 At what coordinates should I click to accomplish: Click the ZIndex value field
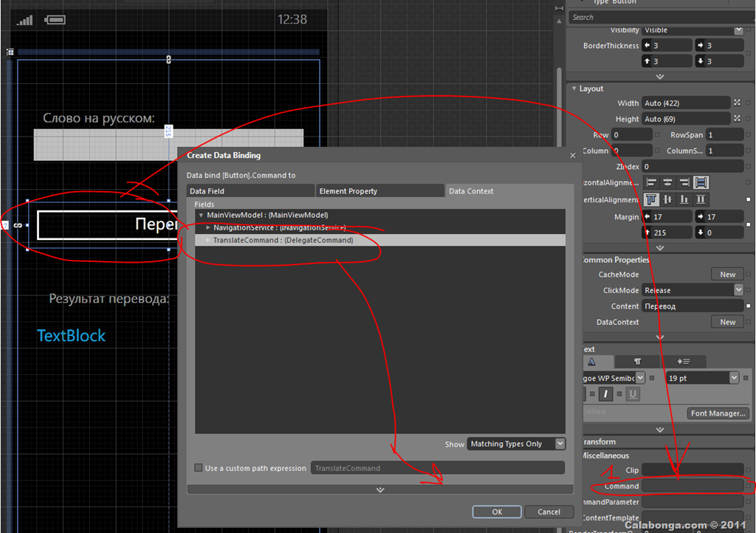coord(693,166)
